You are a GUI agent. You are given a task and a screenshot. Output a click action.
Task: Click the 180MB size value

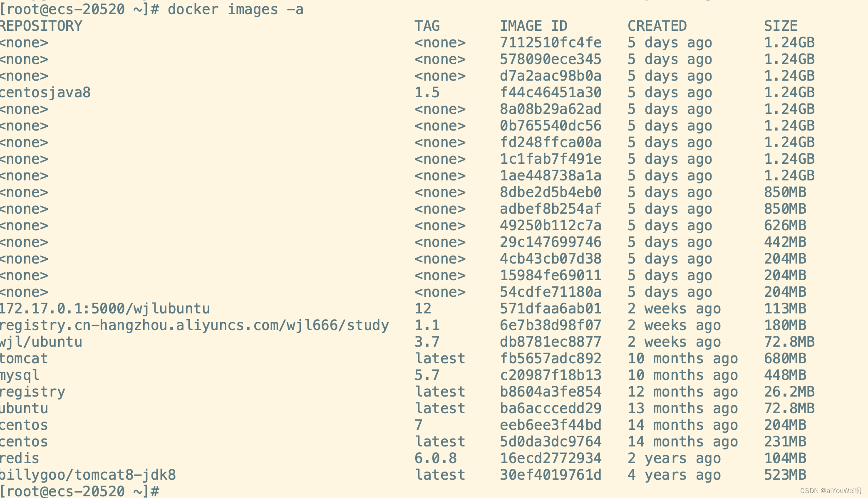pyautogui.click(x=785, y=325)
